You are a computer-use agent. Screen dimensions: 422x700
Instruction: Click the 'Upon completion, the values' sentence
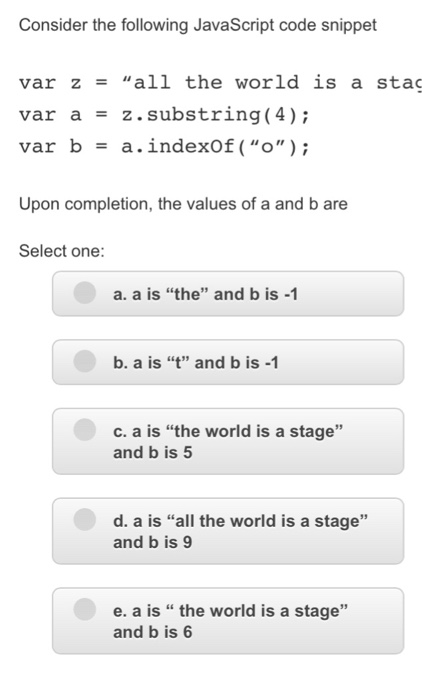pos(183,204)
